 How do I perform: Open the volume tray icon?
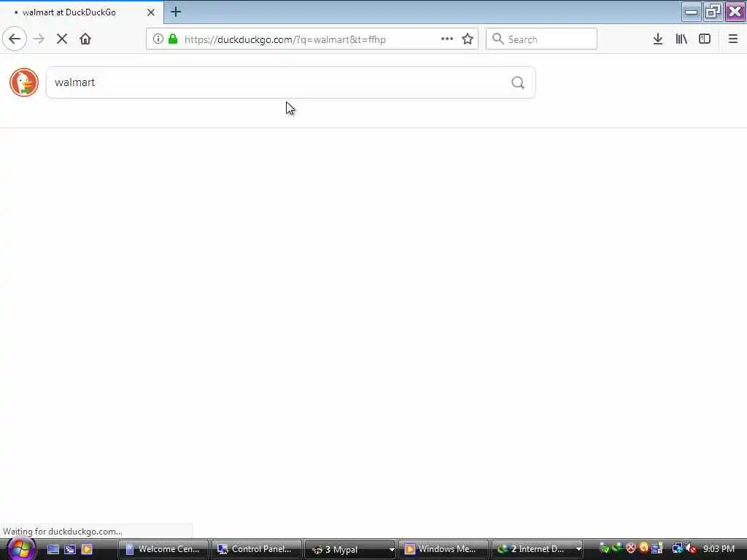click(x=692, y=549)
